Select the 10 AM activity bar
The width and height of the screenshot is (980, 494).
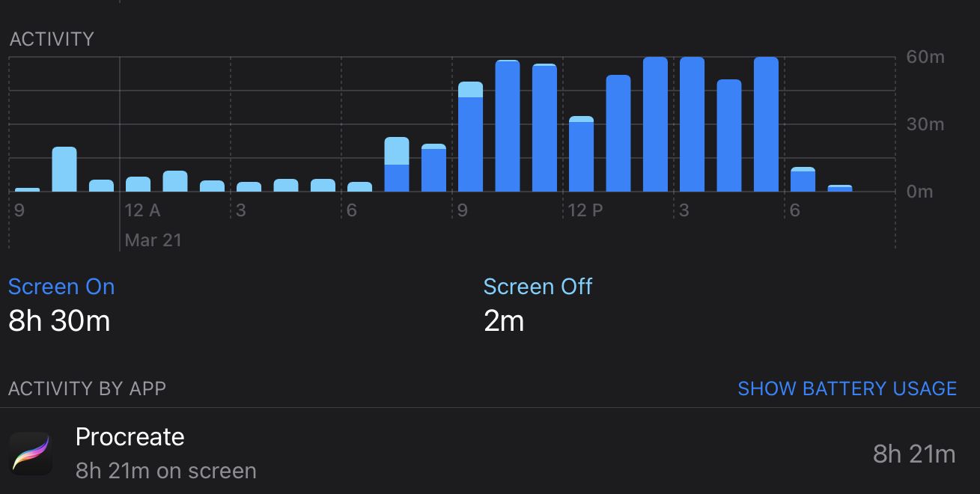tap(508, 126)
